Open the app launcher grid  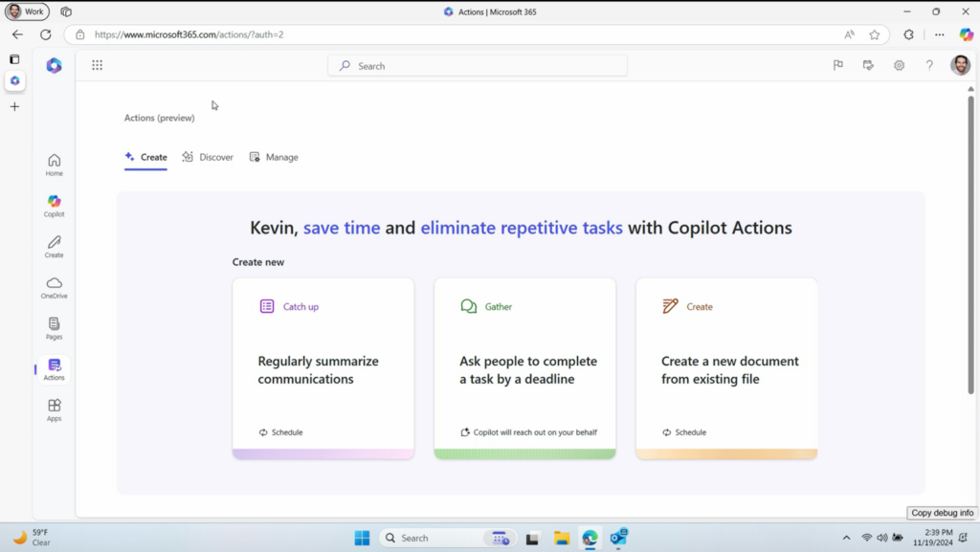97,65
